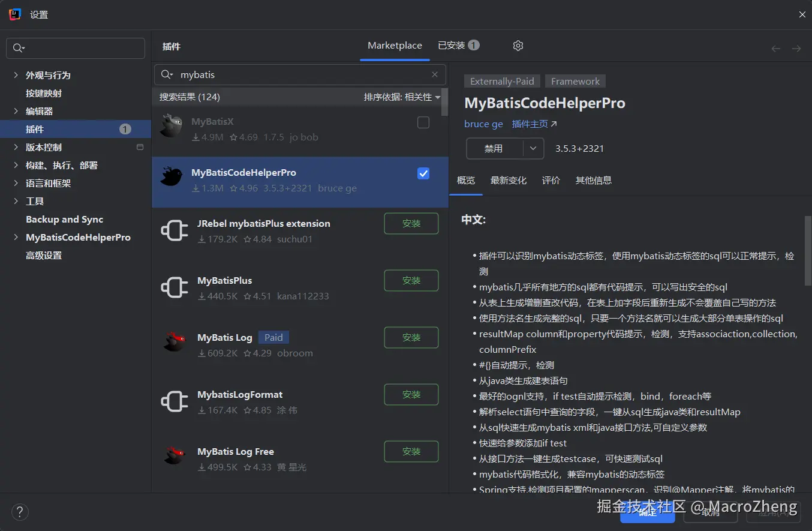The image size is (812, 531).
Task: Select 高级设置 in the settings tree
Action: 44,255
